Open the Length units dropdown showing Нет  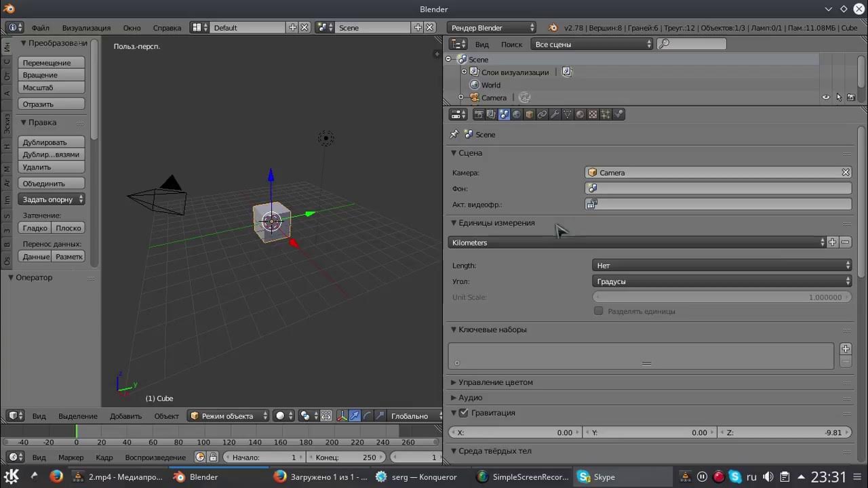722,266
